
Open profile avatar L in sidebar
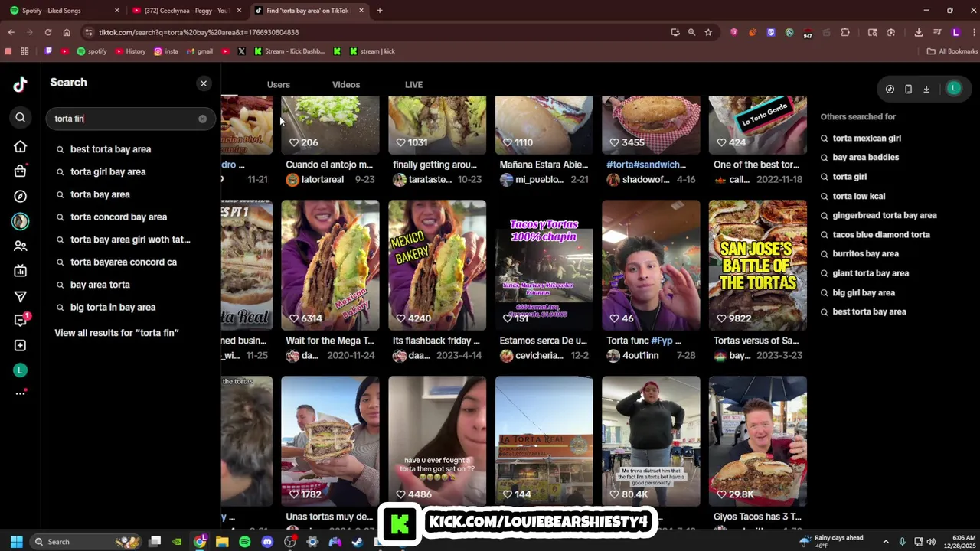click(20, 370)
